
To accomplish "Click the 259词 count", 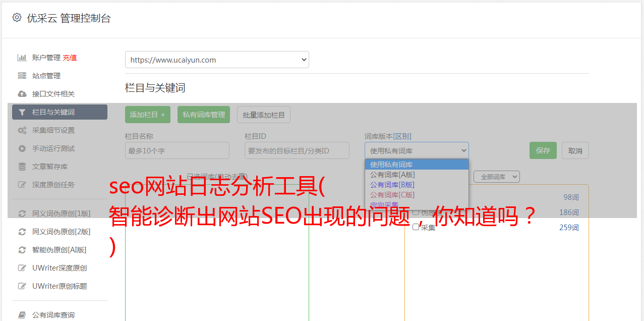I will (x=569, y=228).
